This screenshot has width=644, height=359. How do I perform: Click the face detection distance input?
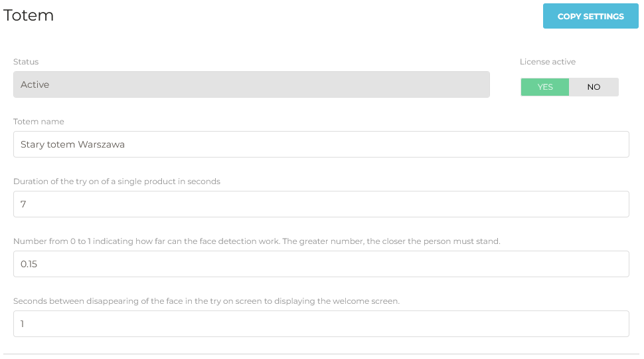pos(321,264)
